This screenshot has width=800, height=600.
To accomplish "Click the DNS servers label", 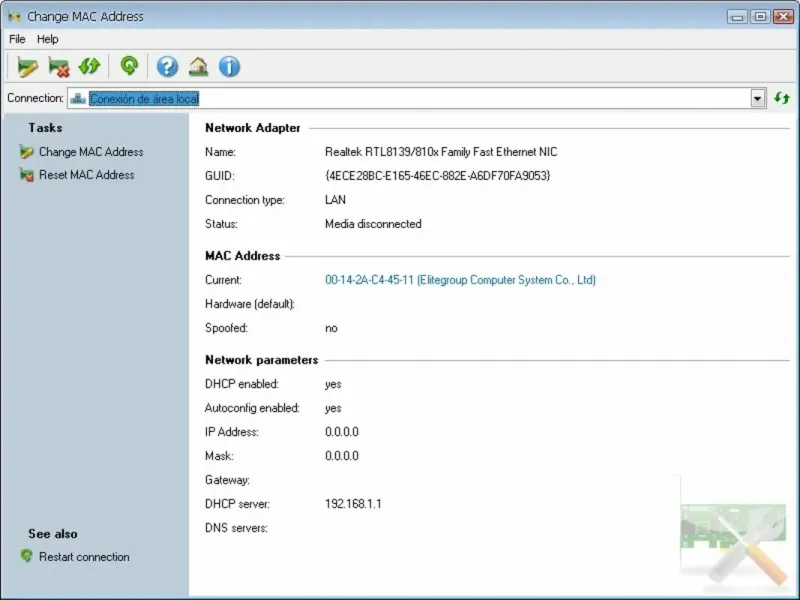I will pos(236,528).
